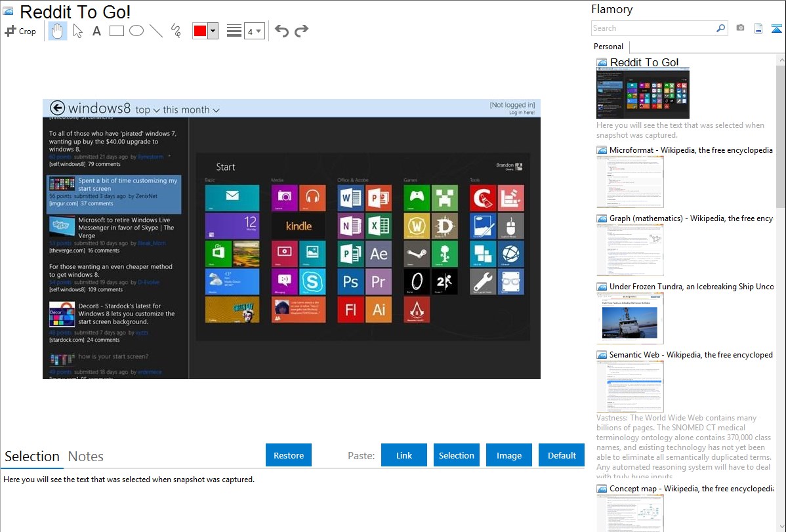Click the red color swatch

tap(200, 31)
